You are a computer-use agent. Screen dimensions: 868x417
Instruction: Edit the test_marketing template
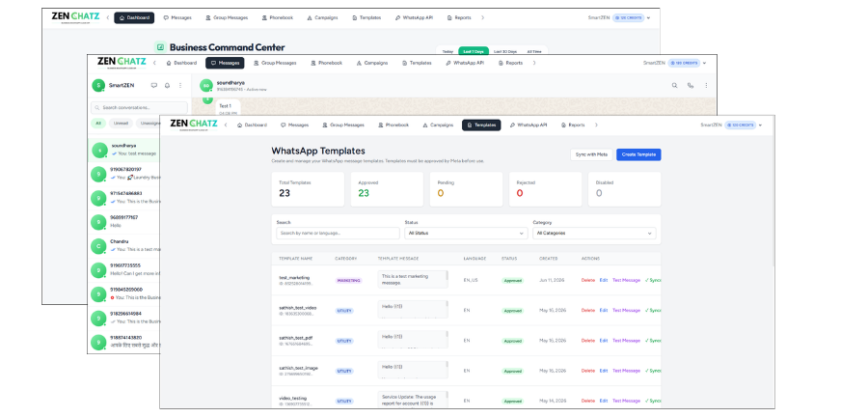[x=604, y=280]
